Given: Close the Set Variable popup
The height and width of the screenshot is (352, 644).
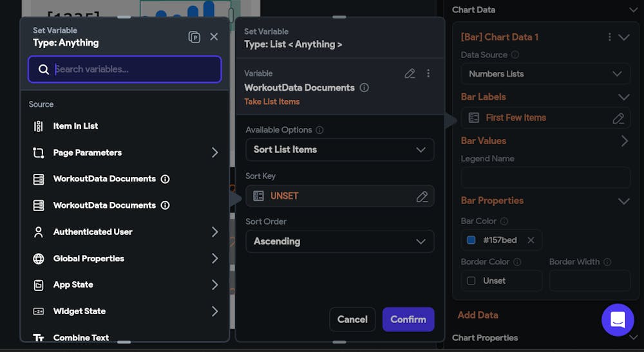Looking at the screenshot, I should [x=214, y=37].
